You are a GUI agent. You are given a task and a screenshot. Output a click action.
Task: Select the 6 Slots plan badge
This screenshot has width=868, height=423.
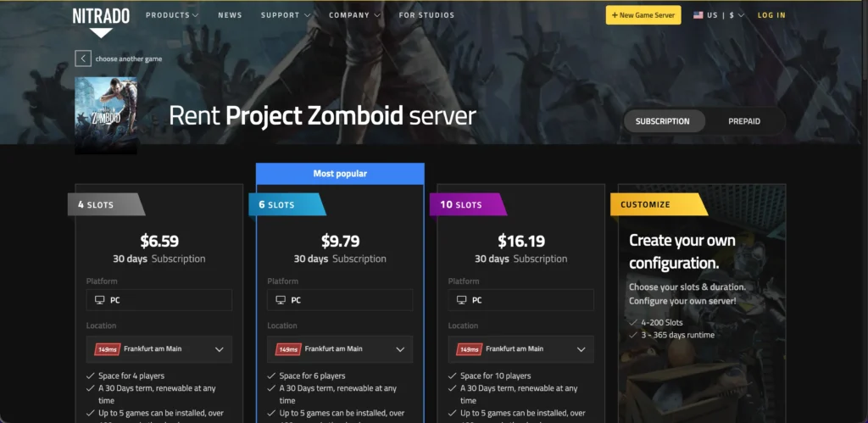[x=287, y=204]
